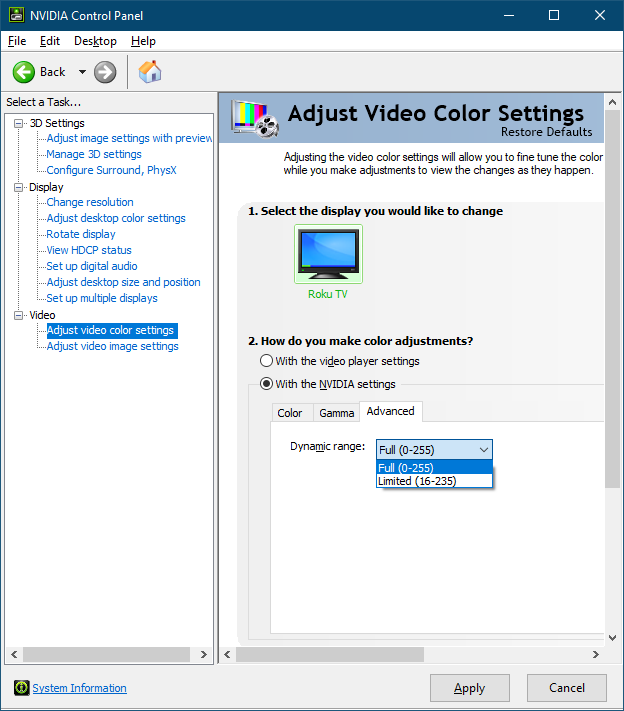Open Change resolution page
Viewport: 624px width, 711px height.
point(90,202)
